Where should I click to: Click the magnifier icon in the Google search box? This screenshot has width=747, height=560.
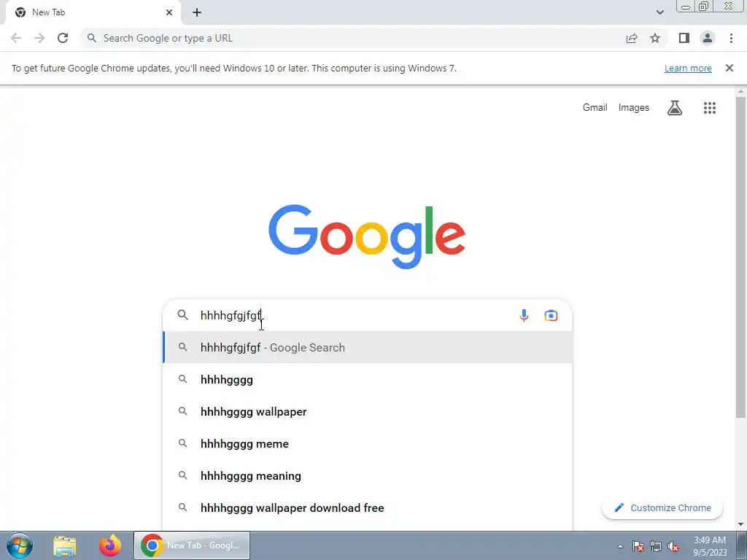183,315
